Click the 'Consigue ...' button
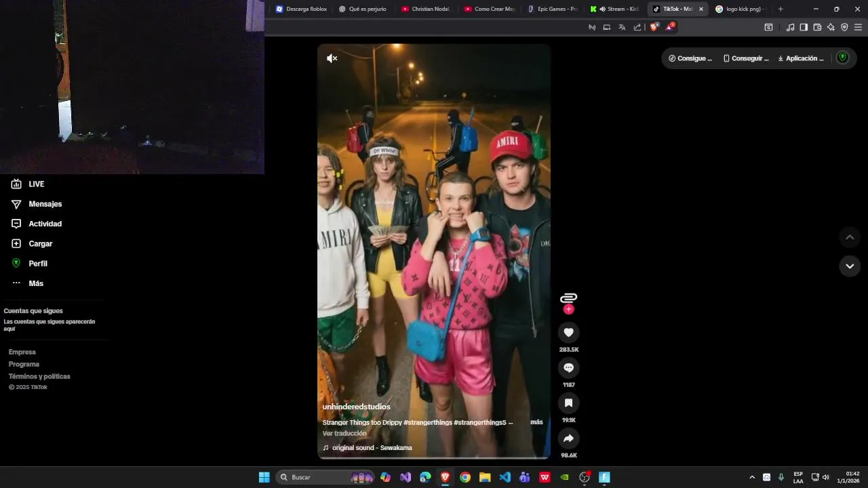 tap(690, 58)
